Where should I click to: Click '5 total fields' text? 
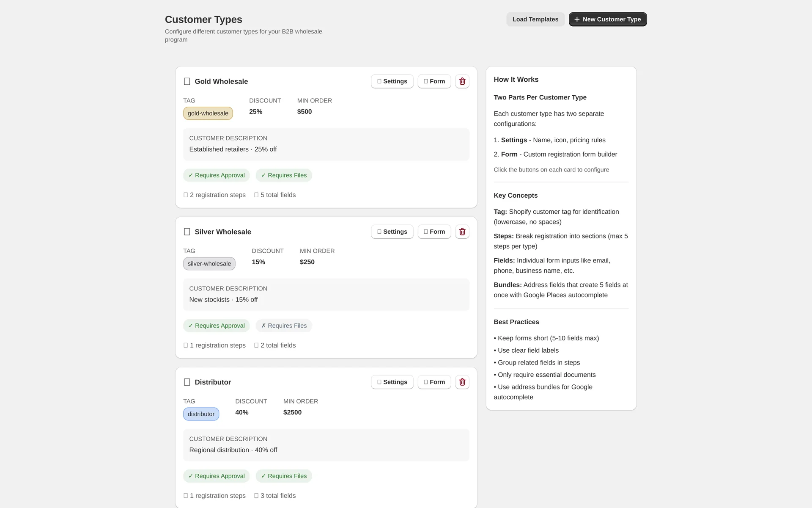point(275,195)
